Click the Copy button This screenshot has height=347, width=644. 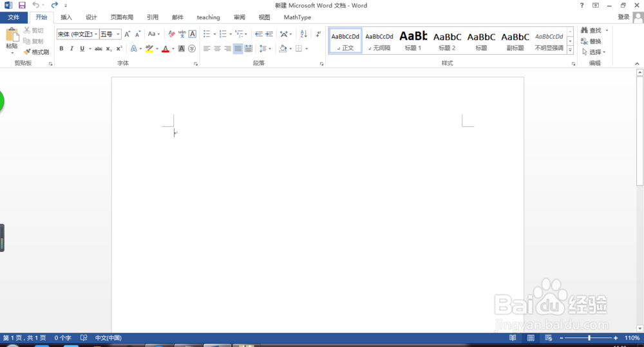(x=33, y=41)
